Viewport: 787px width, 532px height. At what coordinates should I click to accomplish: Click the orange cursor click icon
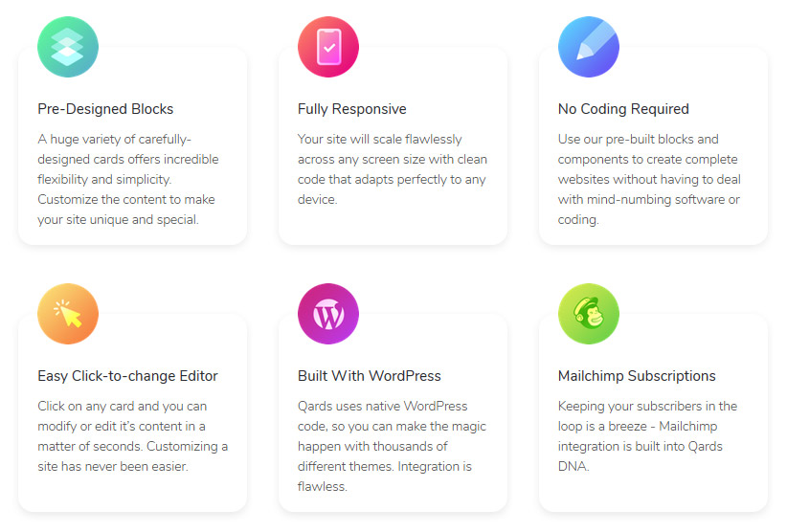[x=68, y=314]
